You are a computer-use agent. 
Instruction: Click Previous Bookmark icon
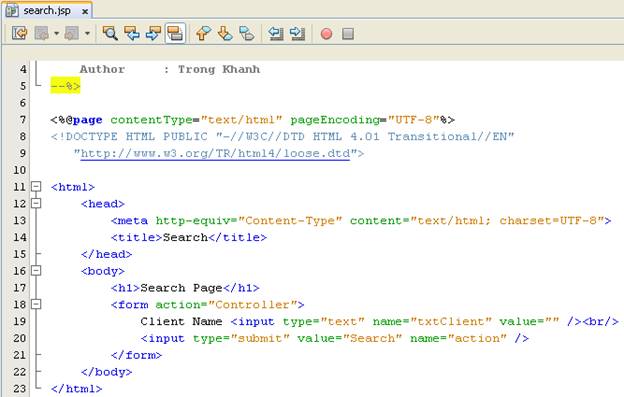203,33
